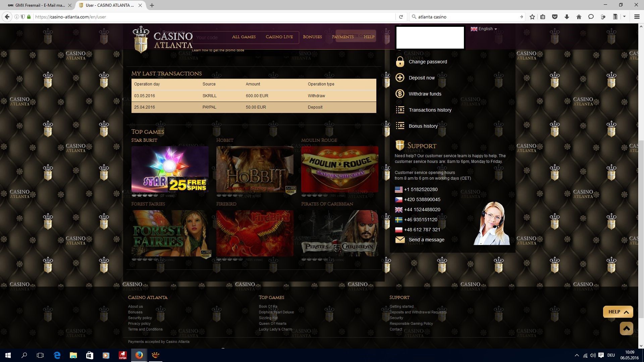644x362 pixels.
Task: Click the Withdraw funds coin icon
Action: point(400,94)
